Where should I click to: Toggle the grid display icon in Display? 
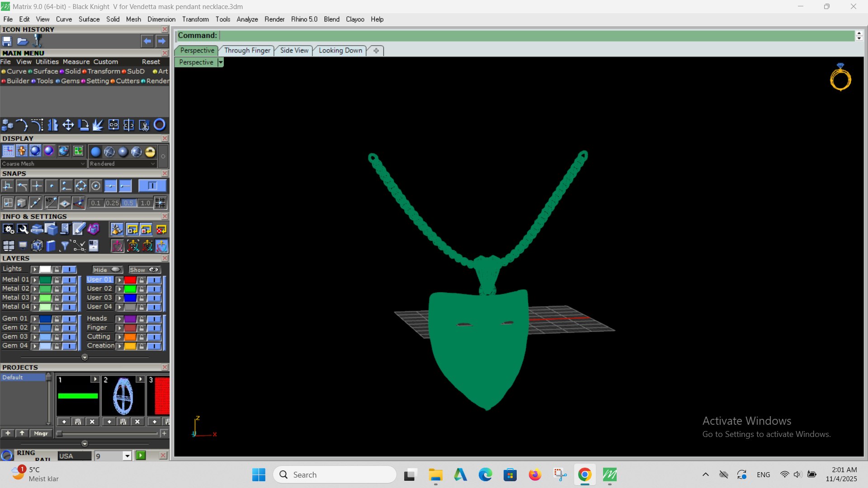[x=8, y=151]
